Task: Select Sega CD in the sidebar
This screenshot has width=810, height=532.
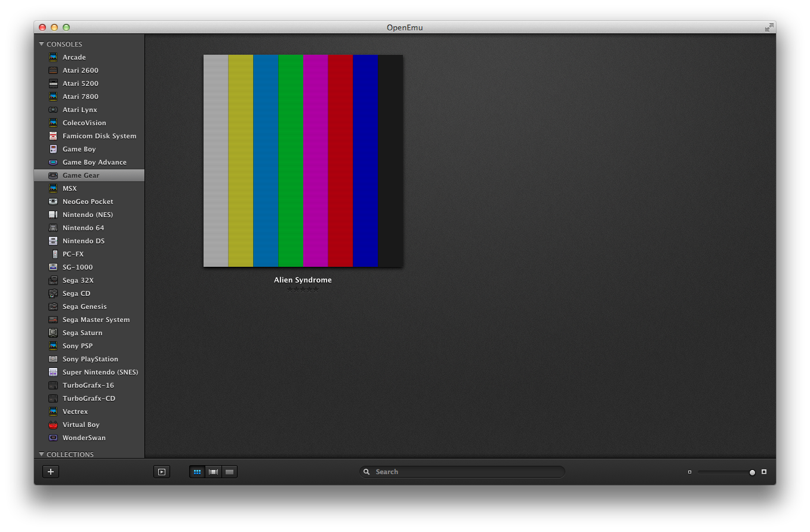Action: click(x=89, y=293)
